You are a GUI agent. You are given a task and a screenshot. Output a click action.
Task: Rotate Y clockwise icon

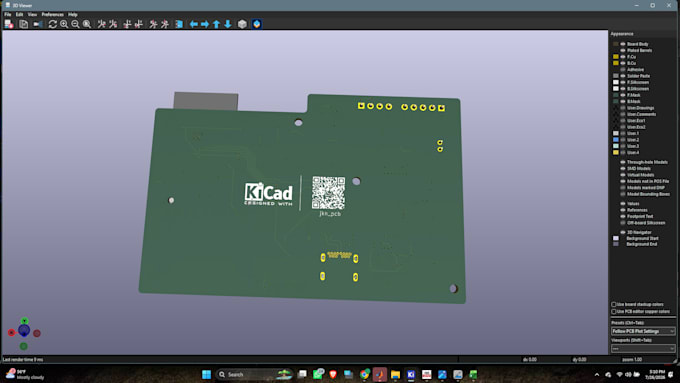[x=127, y=24]
